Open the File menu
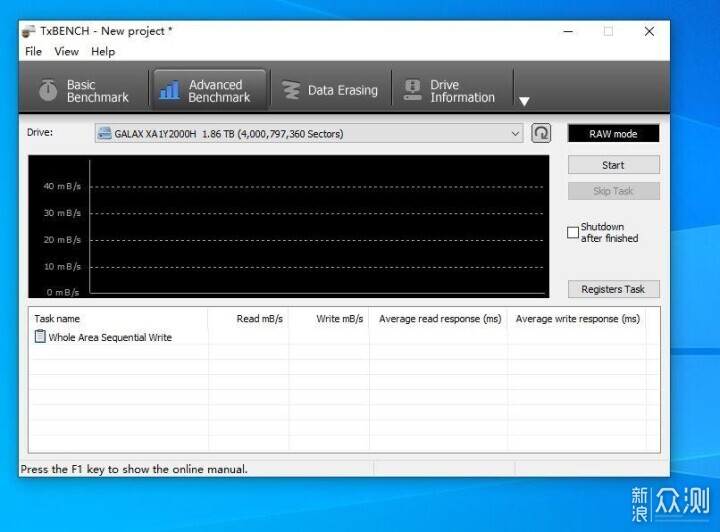This screenshot has width=720, height=532. 34,51
